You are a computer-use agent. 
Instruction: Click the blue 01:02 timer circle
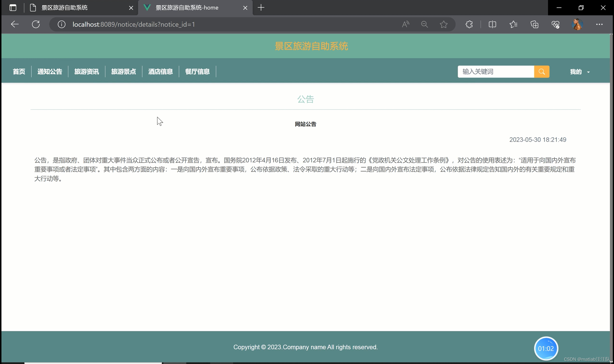click(546, 348)
